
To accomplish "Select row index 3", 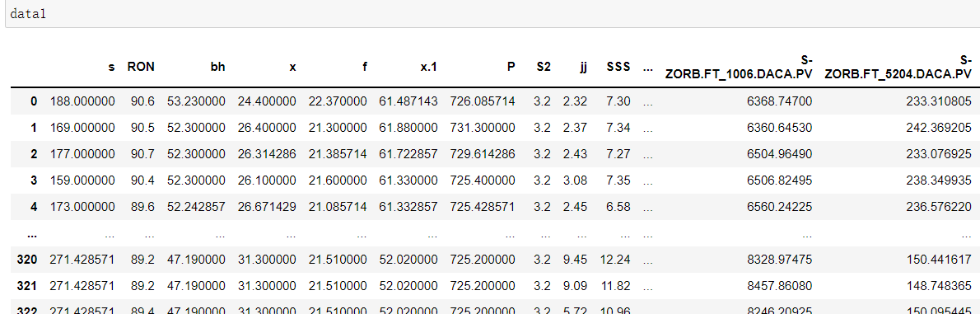I will coord(35,180).
